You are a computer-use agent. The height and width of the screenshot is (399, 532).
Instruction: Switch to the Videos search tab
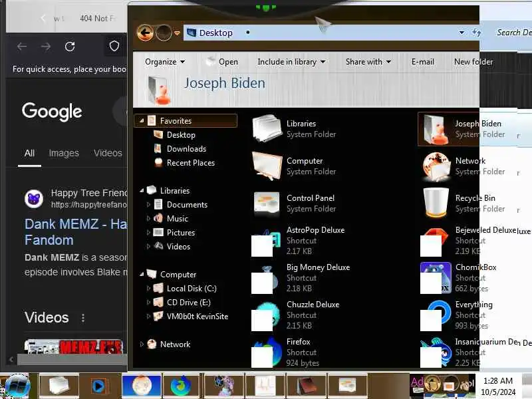[x=108, y=153]
